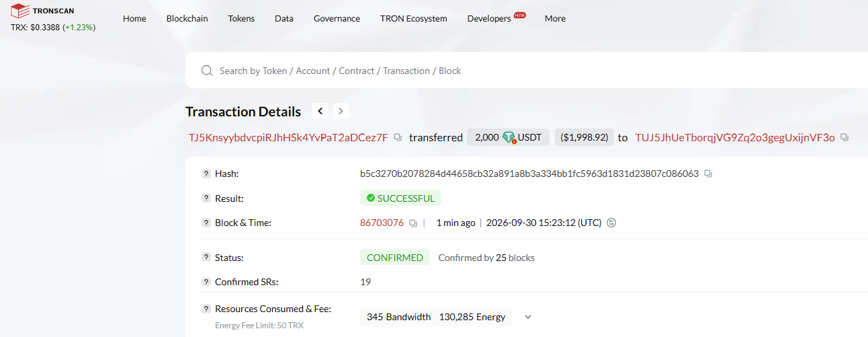Show help for Status field
The height and width of the screenshot is (337, 868).
[206, 258]
